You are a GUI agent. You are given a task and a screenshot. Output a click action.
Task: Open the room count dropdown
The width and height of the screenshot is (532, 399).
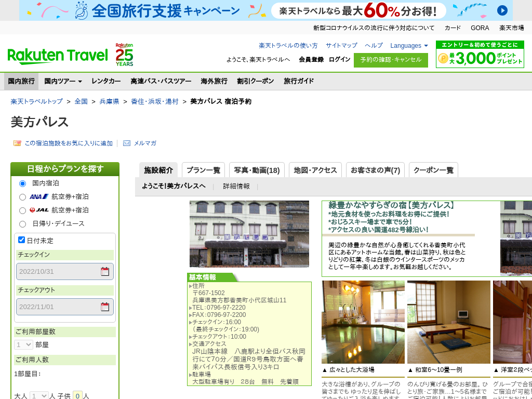[x=23, y=344]
